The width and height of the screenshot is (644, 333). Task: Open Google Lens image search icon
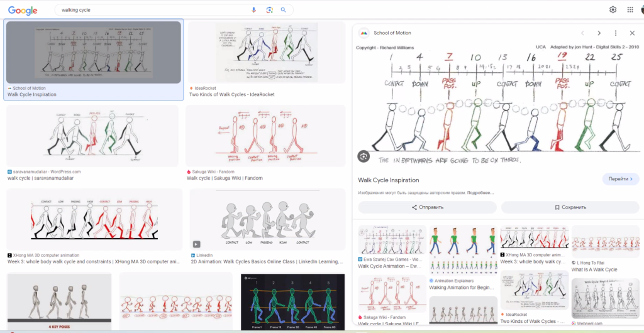[269, 10]
